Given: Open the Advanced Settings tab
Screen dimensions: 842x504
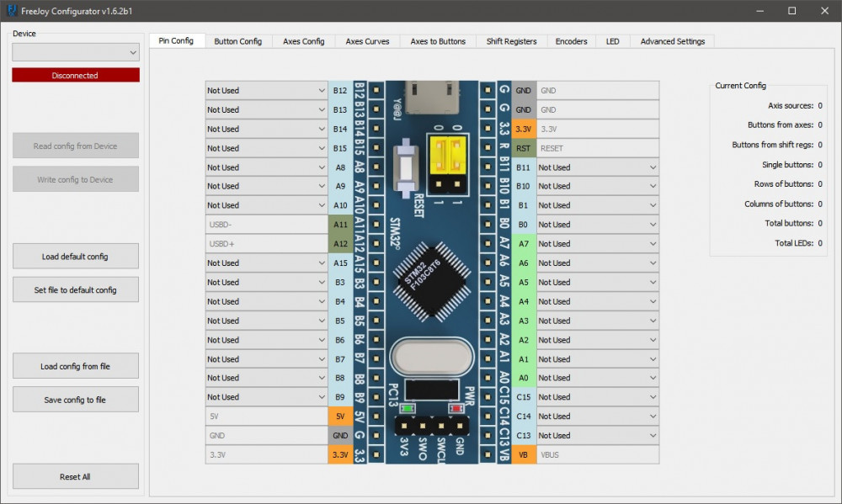Looking at the screenshot, I should click(672, 41).
